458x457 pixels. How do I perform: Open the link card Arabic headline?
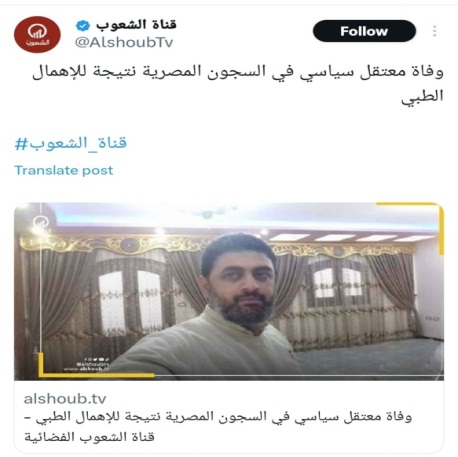(x=218, y=426)
